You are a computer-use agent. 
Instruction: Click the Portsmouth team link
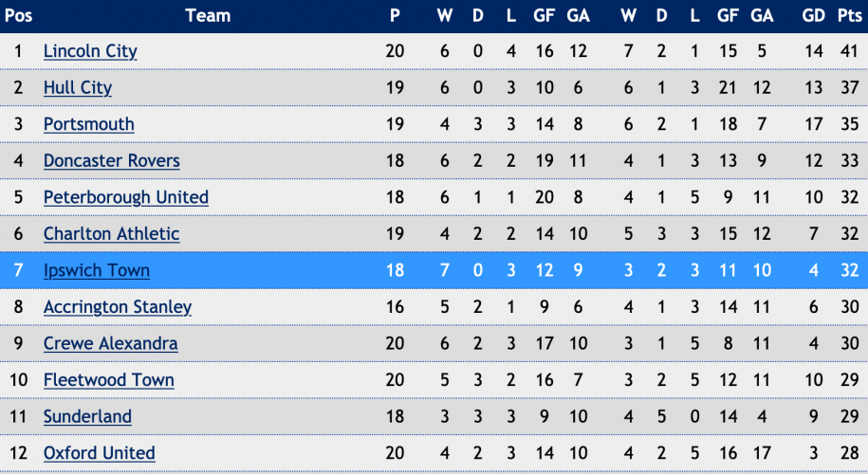[89, 124]
